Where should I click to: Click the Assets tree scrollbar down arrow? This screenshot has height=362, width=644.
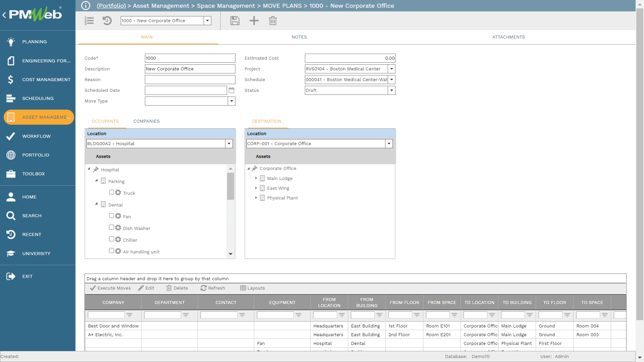(230, 254)
